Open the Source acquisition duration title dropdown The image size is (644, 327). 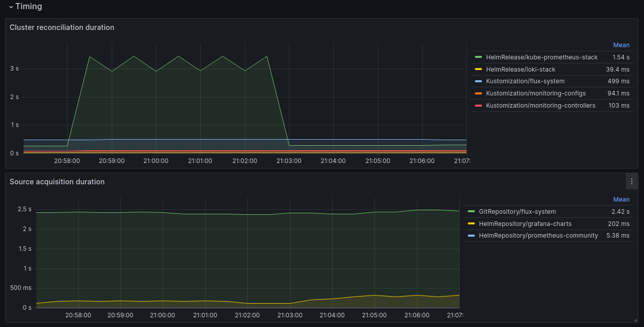(x=57, y=181)
